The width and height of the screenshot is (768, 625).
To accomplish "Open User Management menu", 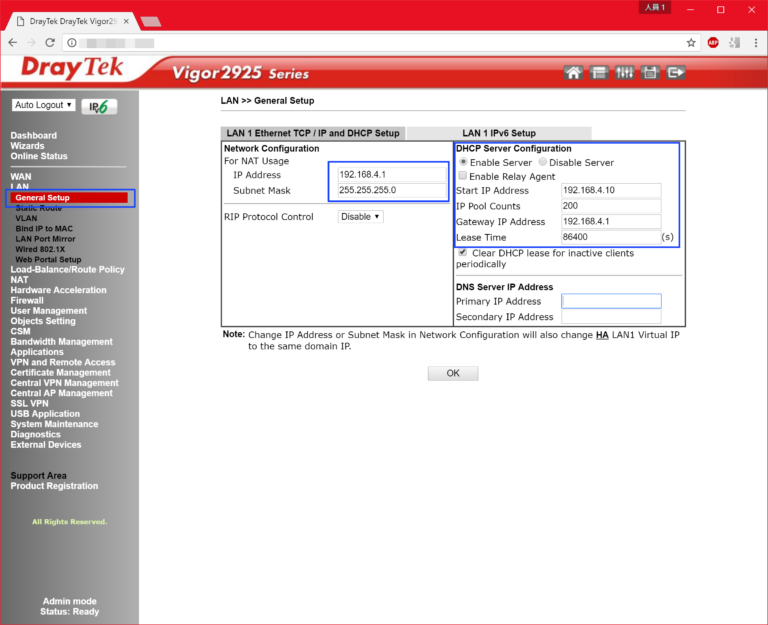I will pos(49,311).
